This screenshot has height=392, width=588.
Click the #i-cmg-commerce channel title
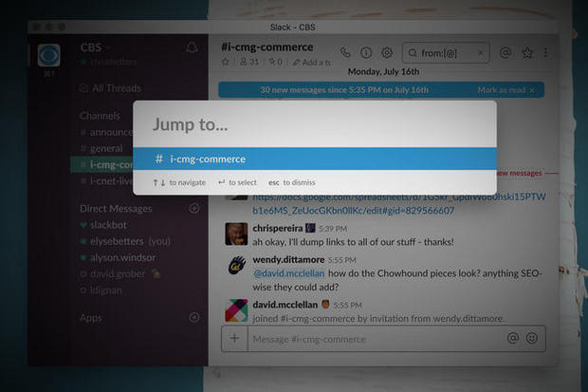[267, 47]
